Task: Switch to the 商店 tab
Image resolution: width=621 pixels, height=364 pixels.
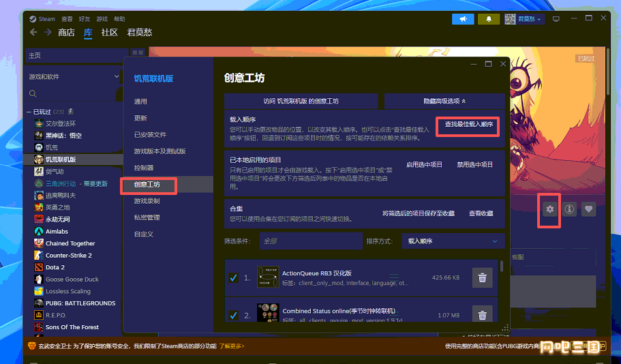Action: tap(66, 33)
